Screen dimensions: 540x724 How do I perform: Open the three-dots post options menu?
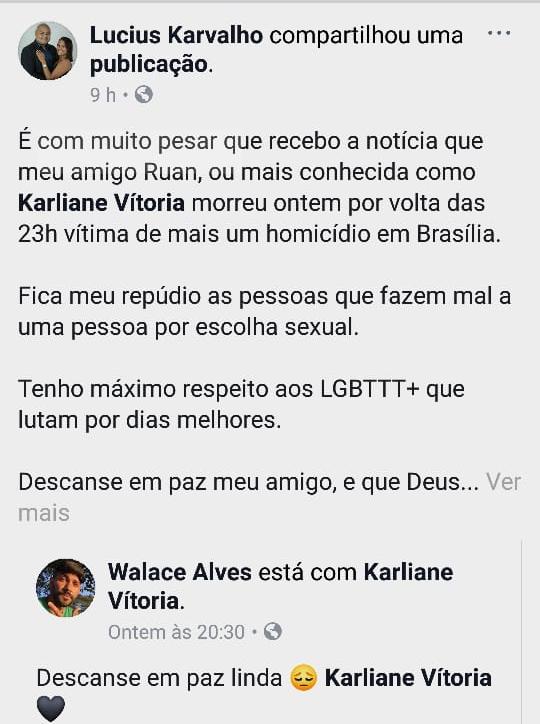coord(499,34)
